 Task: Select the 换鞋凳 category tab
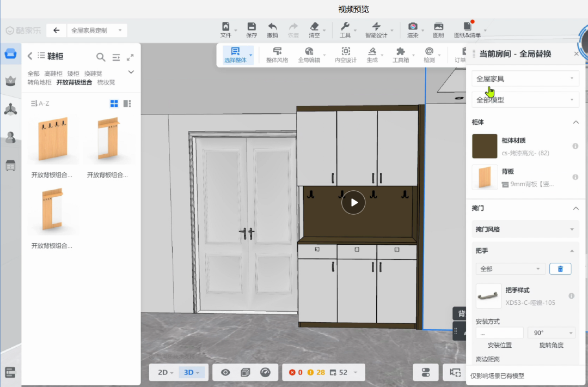coord(93,74)
